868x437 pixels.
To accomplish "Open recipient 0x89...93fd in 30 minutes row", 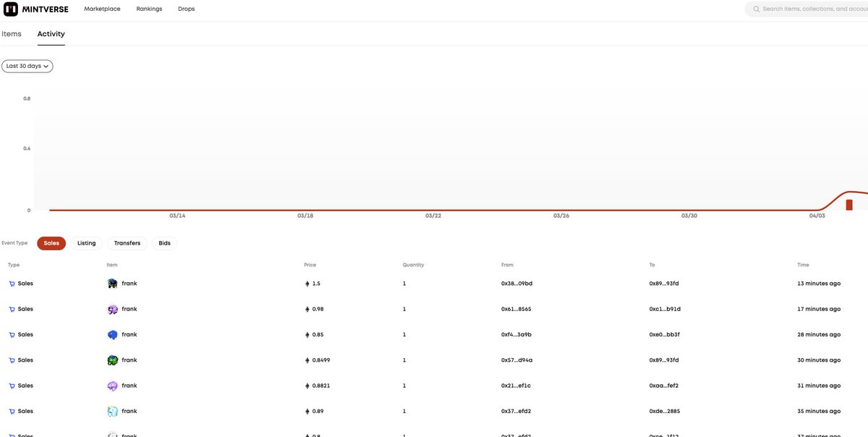I will tap(664, 360).
